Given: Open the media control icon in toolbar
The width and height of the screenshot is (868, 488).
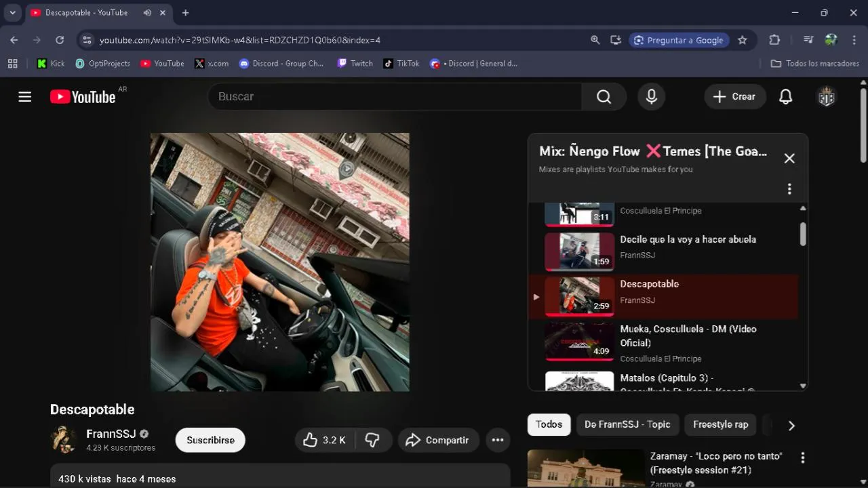Looking at the screenshot, I should pos(808,40).
